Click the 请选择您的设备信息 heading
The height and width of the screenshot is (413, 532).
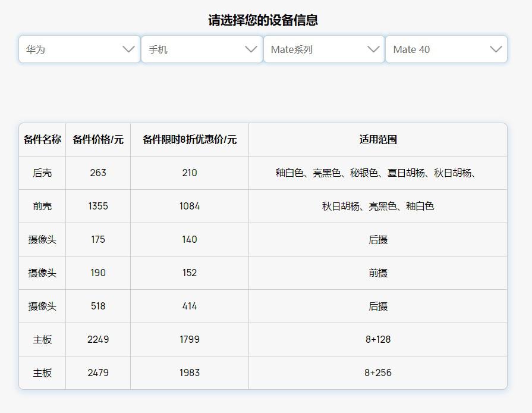(x=263, y=20)
